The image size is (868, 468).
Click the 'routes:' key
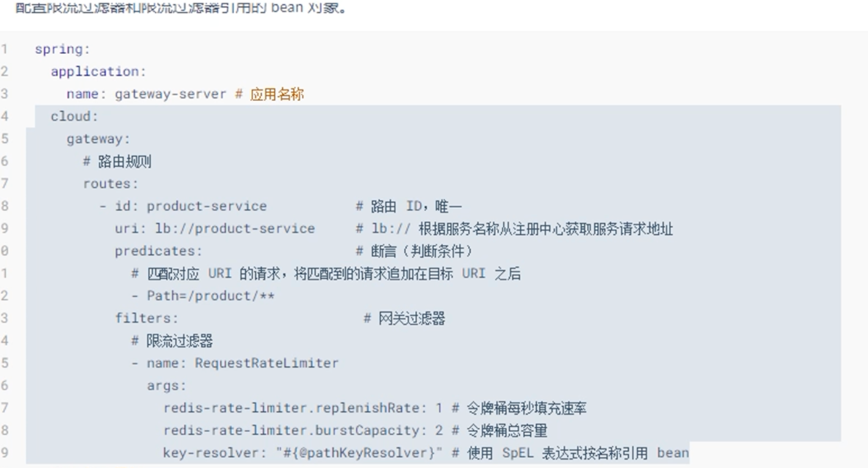[x=111, y=184]
